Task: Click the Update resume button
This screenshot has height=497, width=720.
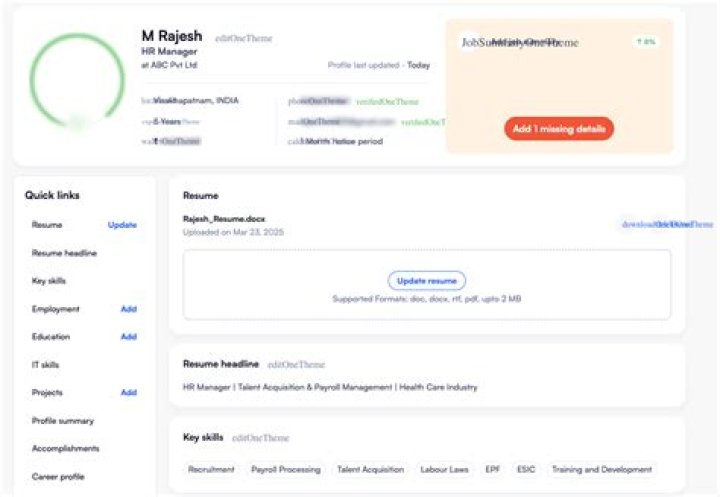Action: coord(427,281)
